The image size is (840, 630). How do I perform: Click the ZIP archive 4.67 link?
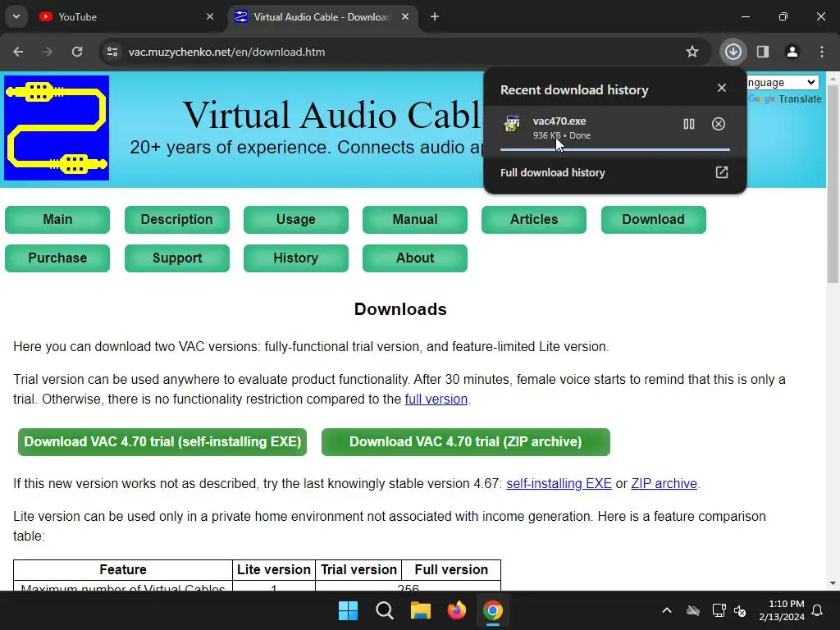[x=664, y=483]
